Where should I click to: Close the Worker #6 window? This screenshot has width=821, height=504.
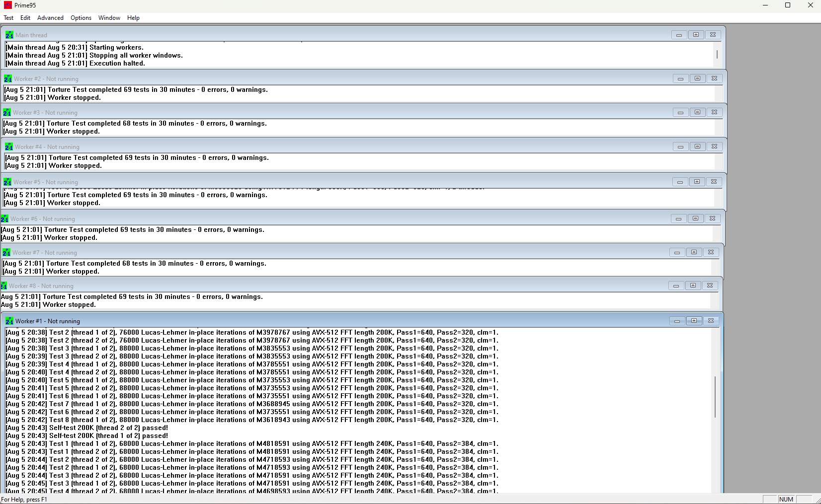pyautogui.click(x=712, y=218)
